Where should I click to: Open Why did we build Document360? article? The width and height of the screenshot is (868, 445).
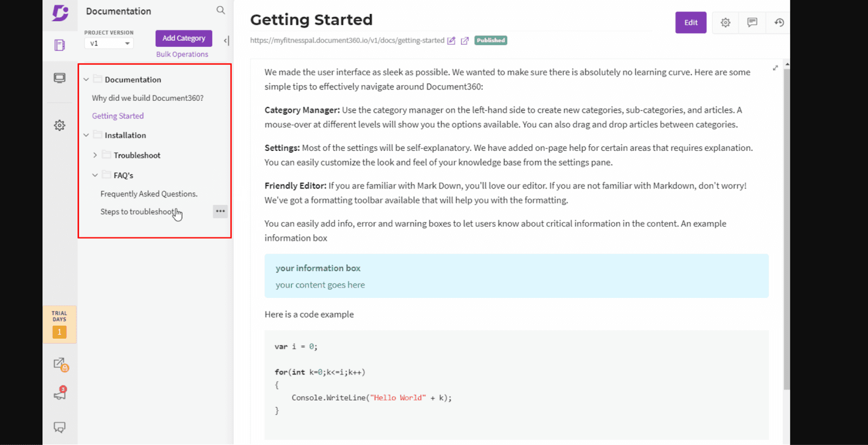148,98
